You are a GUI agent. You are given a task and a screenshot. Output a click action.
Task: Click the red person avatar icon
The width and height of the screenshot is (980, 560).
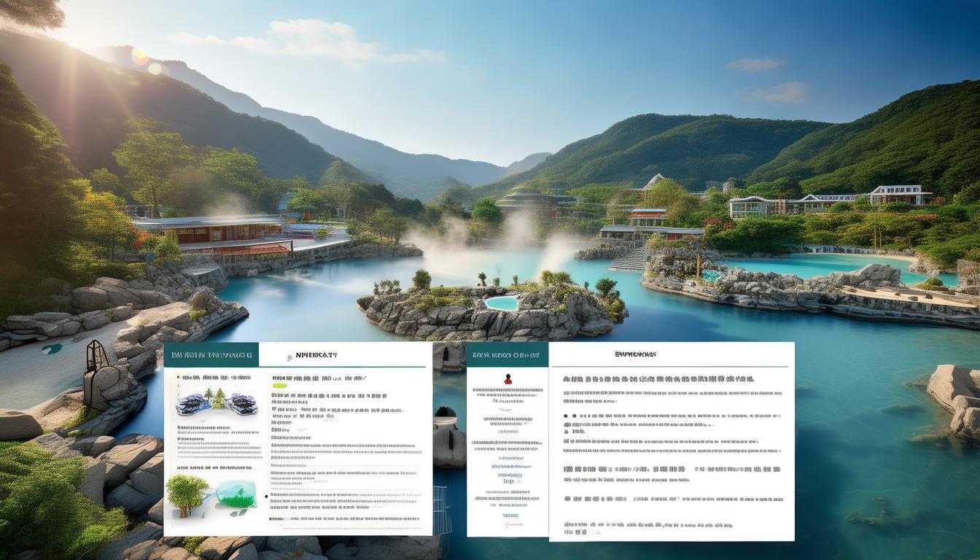click(508, 378)
